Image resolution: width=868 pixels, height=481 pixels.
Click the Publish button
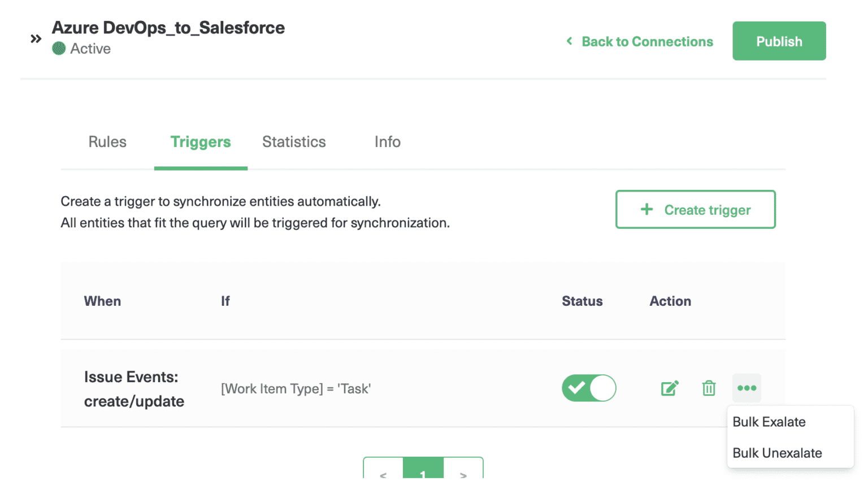779,41
